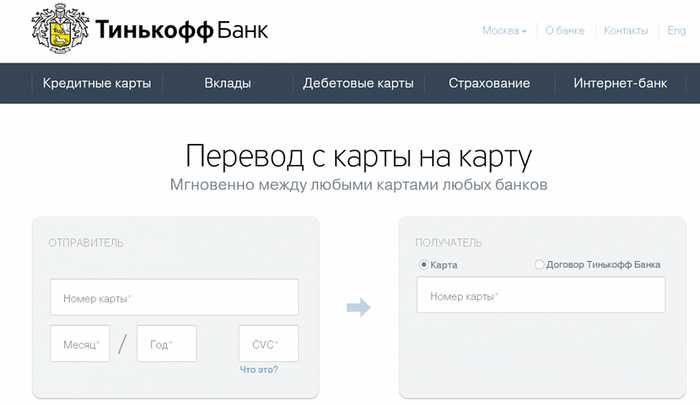The height and width of the screenshot is (405, 700).
Task: Click the sender Номер карты field
Action: point(174,297)
